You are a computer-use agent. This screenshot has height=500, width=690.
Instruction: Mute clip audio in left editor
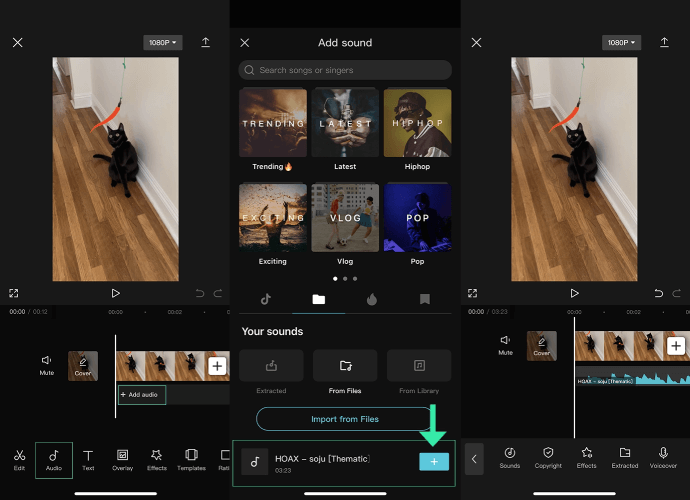pos(47,365)
